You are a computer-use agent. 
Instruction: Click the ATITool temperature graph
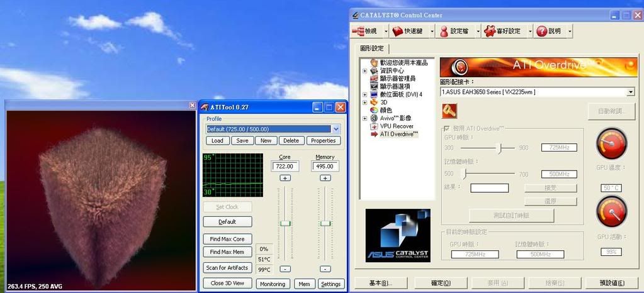coord(233,175)
